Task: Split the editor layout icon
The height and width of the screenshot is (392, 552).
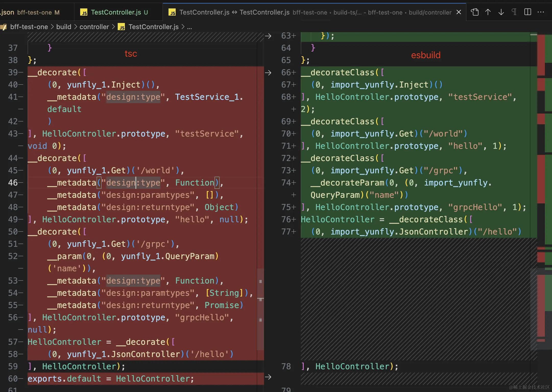Action: 528,12
